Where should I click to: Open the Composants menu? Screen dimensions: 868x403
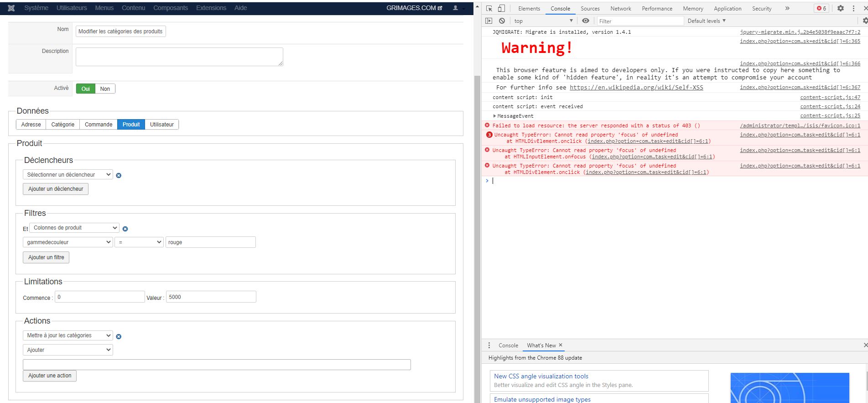tap(171, 8)
